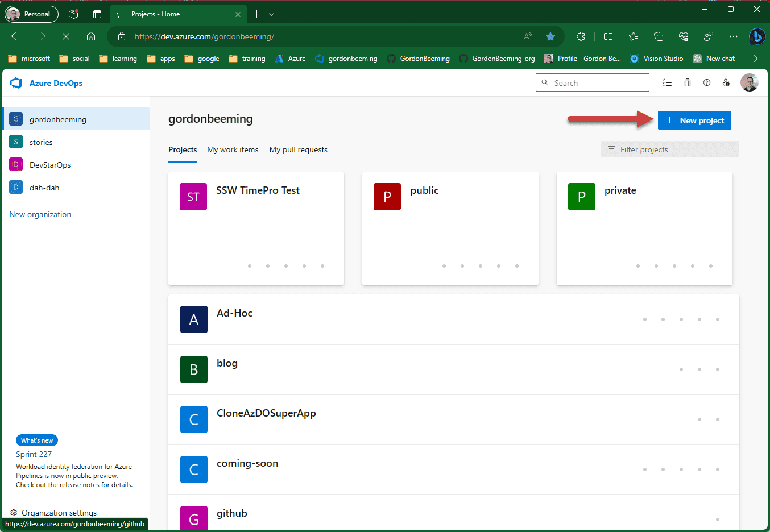
Task: Expand the browser tab search dropdown
Action: [x=271, y=14]
